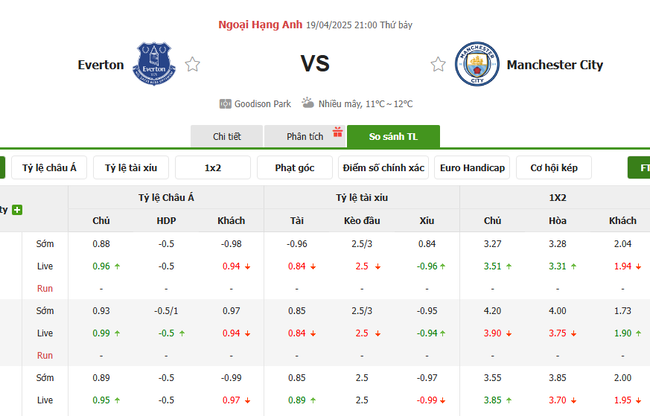Screen dimensions: 650x416
Task: Show Phạt góc corner odds
Action: coord(294,168)
